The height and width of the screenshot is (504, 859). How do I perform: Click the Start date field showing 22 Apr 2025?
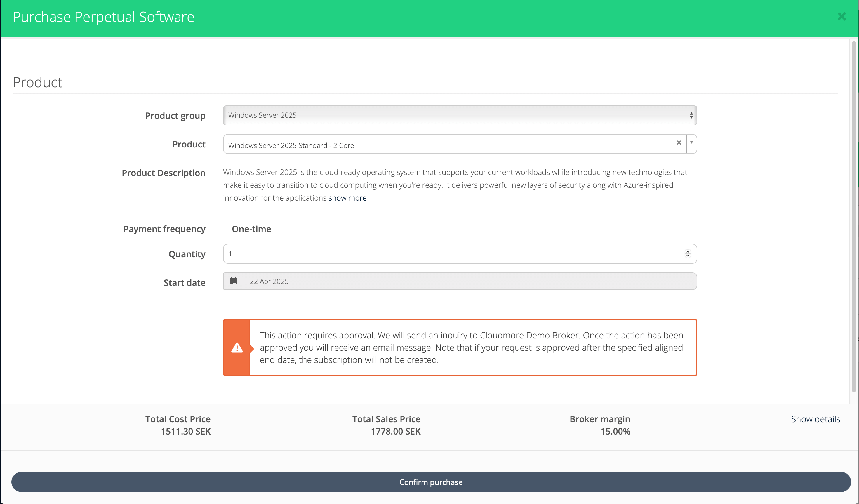click(470, 281)
